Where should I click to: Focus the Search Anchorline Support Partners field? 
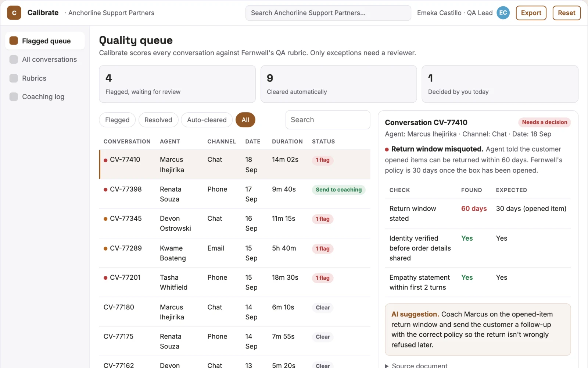coord(328,13)
